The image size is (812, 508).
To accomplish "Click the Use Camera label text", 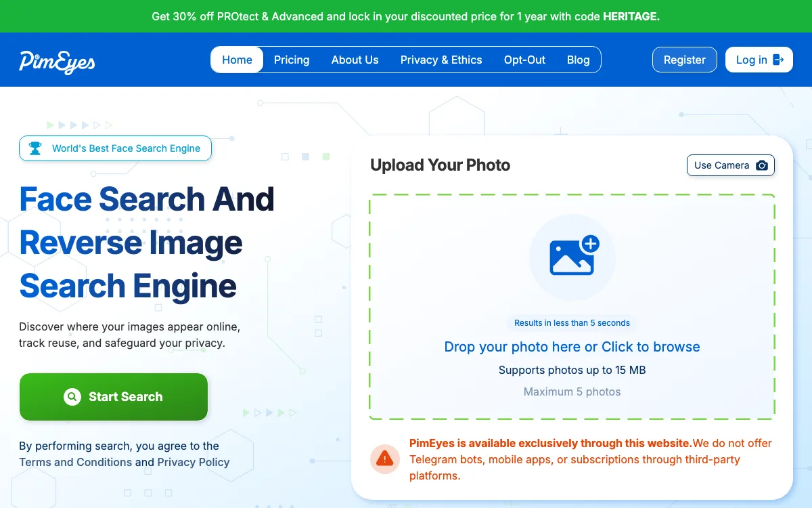I will pyautogui.click(x=721, y=165).
